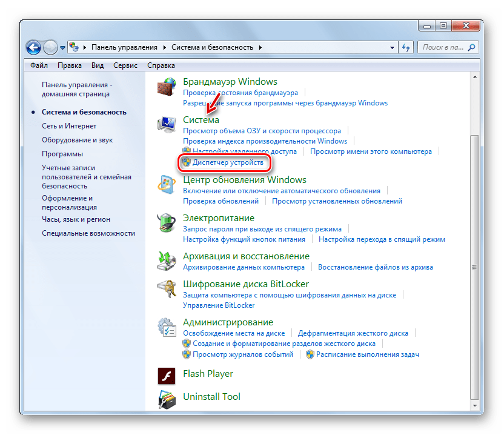Click the vertical scrollbar thumb
The height and width of the screenshot is (435, 504).
click(x=475, y=267)
